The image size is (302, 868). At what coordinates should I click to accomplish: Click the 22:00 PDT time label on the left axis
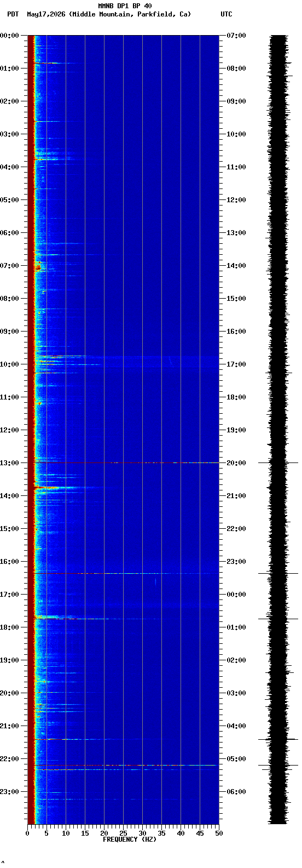click(x=9, y=759)
